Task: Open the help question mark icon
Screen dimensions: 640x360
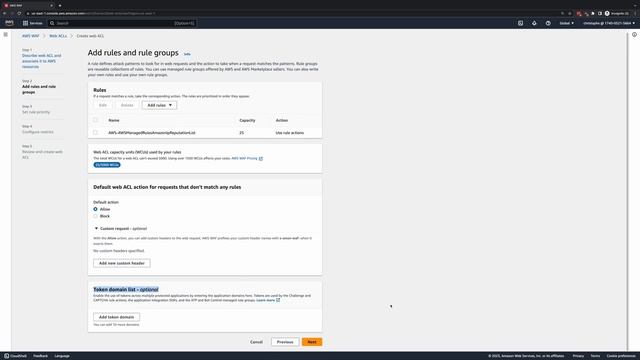Action: [x=548, y=23]
